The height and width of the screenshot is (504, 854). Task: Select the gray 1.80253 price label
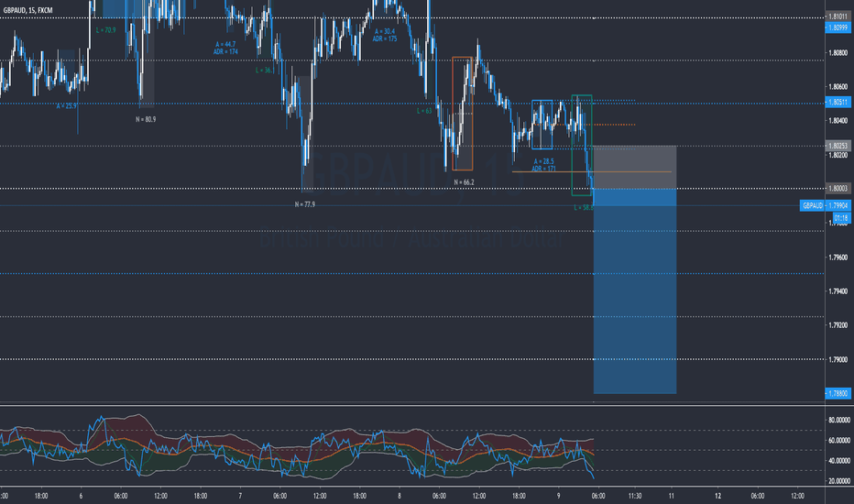[x=838, y=146]
